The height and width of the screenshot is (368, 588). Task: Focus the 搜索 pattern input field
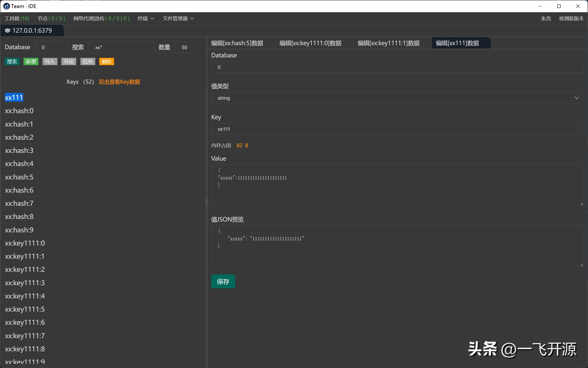click(x=121, y=47)
